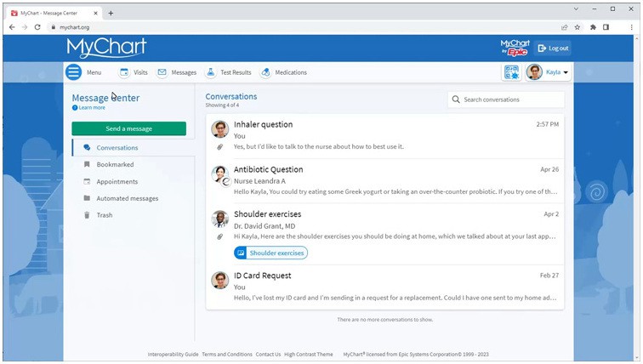Bookmark page with the star icon
This screenshot has width=643, height=364.
coord(578,27)
